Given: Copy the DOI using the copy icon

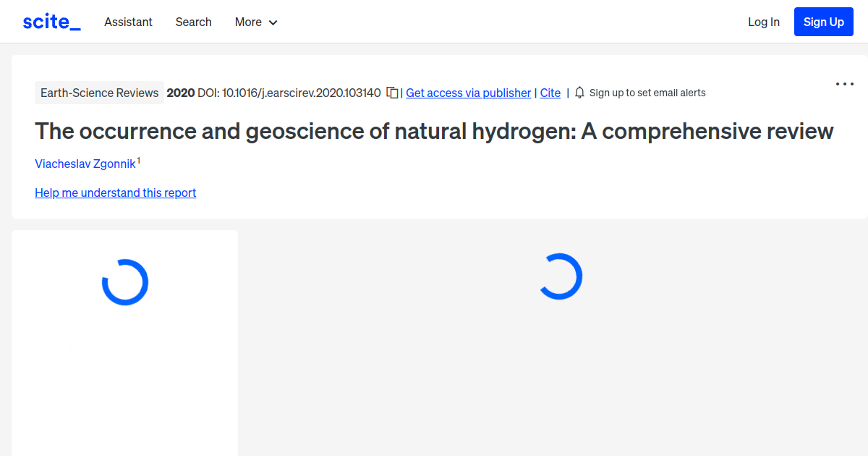Looking at the screenshot, I should [x=391, y=93].
